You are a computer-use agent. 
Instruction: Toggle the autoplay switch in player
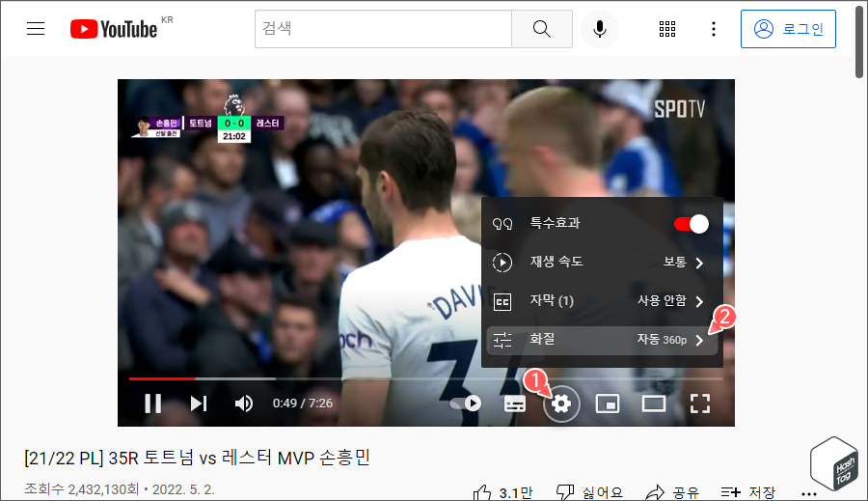tap(466, 404)
